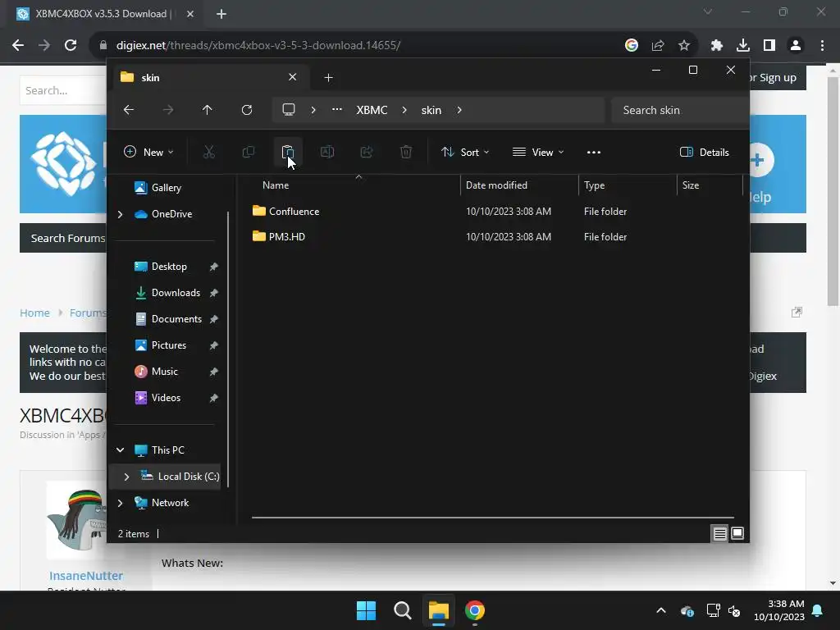Open the Sort dropdown
Image resolution: width=840 pixels, height=630 pixels.
tap(465, 152)
